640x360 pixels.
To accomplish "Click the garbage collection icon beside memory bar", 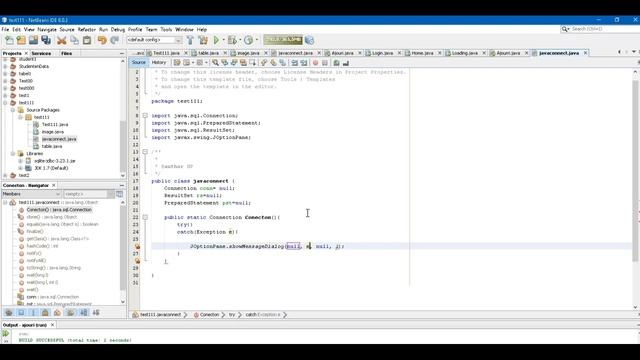I will click(x=309, y=40).
